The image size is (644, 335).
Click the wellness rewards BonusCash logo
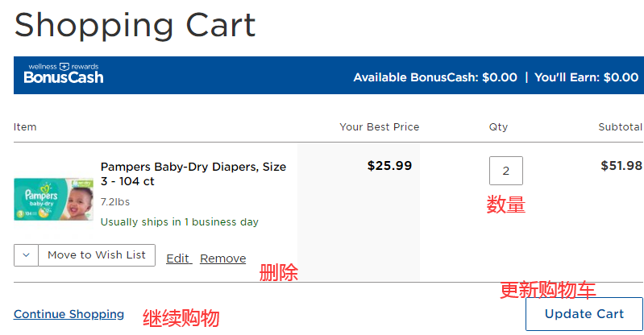click(64, 74)
